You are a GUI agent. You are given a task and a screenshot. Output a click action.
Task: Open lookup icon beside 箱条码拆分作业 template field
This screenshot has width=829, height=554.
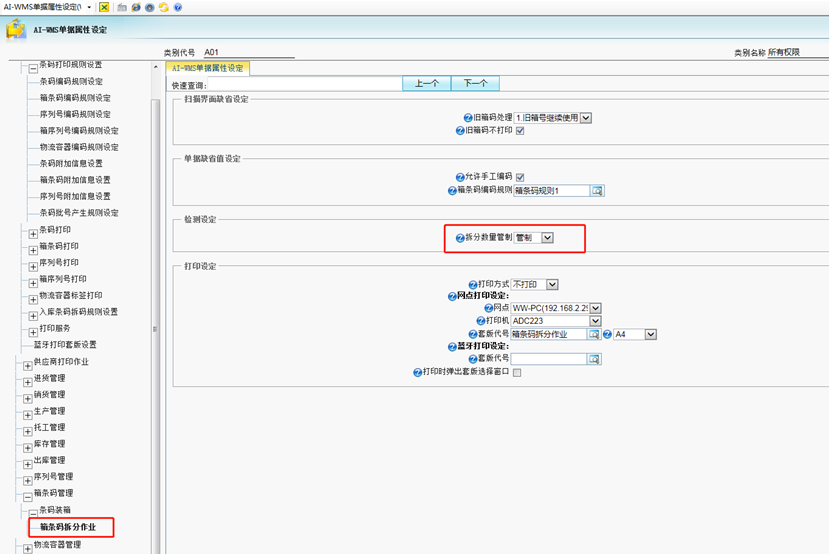594,333
